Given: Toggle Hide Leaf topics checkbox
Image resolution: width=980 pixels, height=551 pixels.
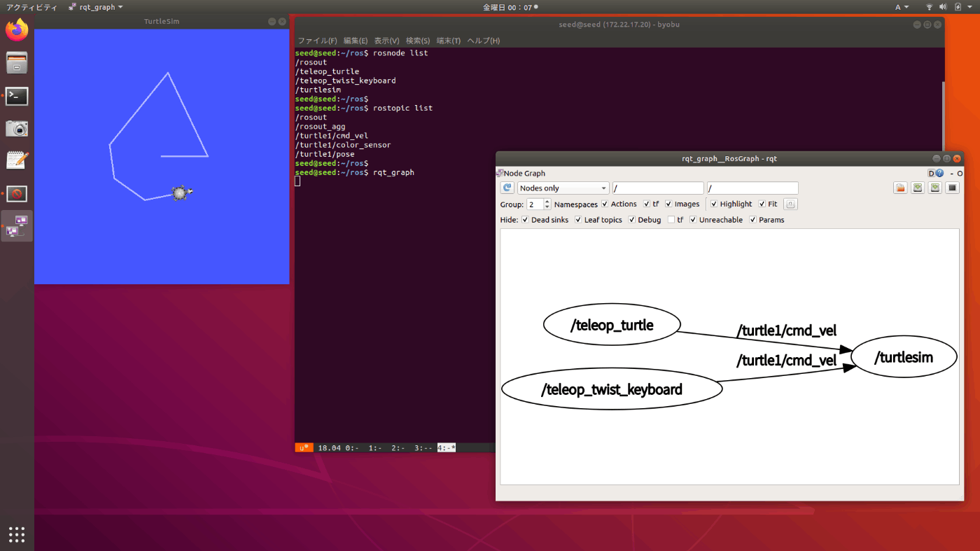Looking at the screenshot, I should coord(578,220).
